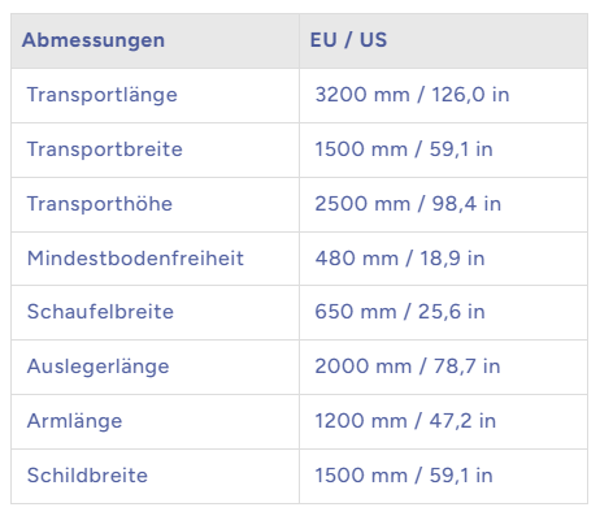Select the Transporthöhe row label
The height and width of the screenshot is (516, 600).
pyautogui.click(x=99, y=204)
